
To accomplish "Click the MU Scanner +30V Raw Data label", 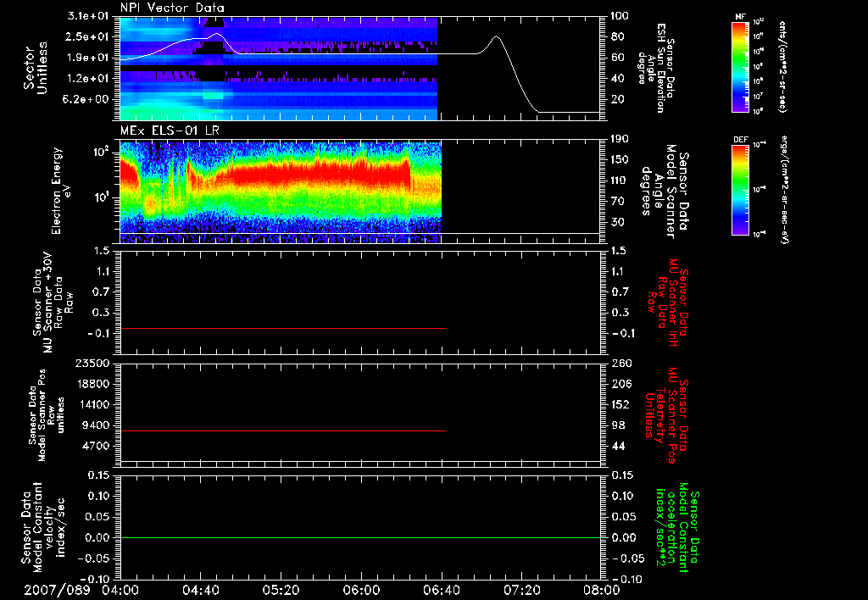I will coord(53,303).
